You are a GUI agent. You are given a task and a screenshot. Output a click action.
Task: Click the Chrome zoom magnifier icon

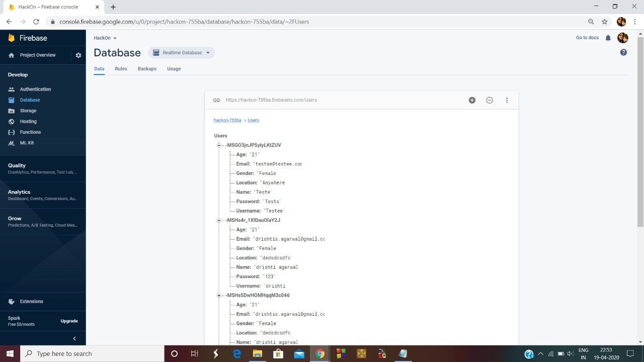tap(591, 22)
